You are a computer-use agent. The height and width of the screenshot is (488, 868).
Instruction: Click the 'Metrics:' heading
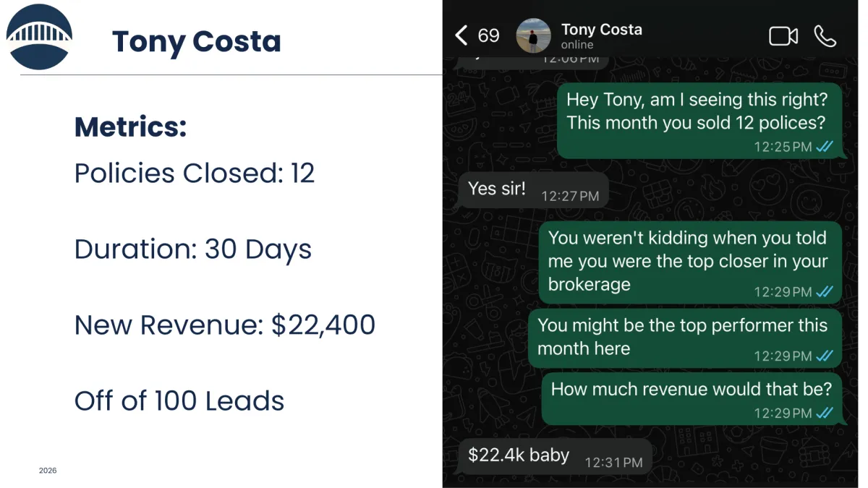click(131, 127)
